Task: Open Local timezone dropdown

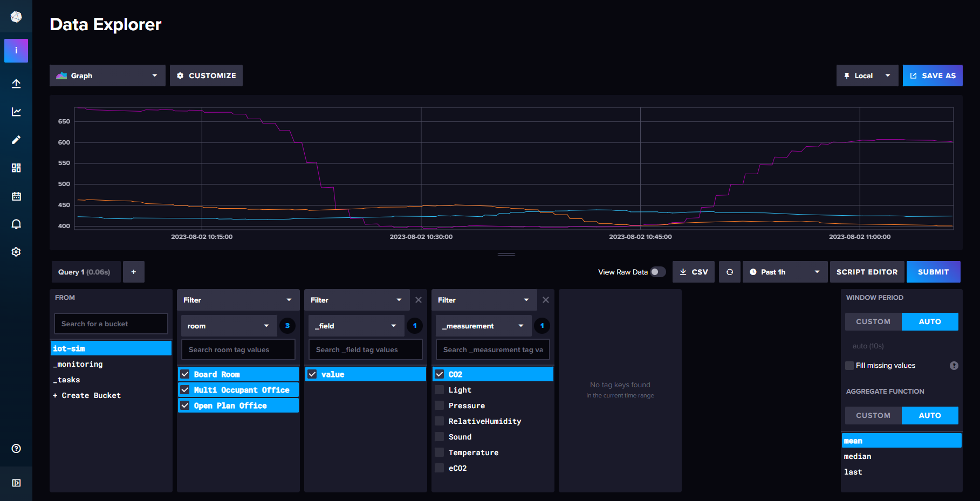Action: [867, 76]
